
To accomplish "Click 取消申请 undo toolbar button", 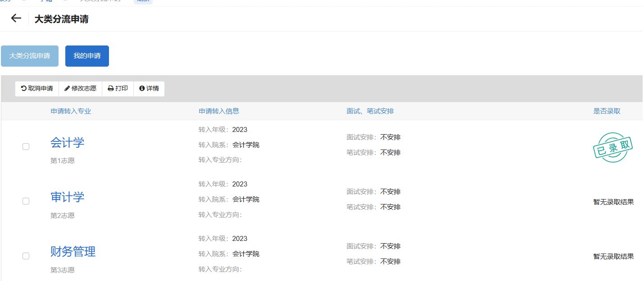I will (x=37, y=89).
